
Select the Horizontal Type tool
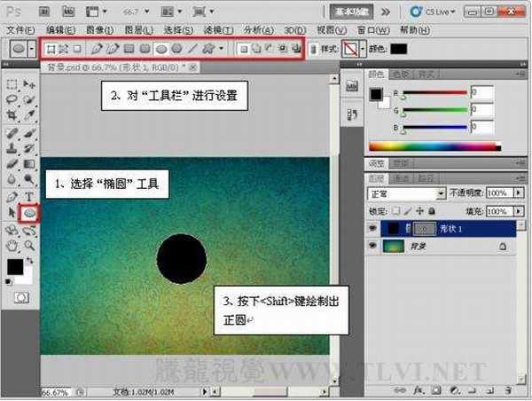point(30,196)
